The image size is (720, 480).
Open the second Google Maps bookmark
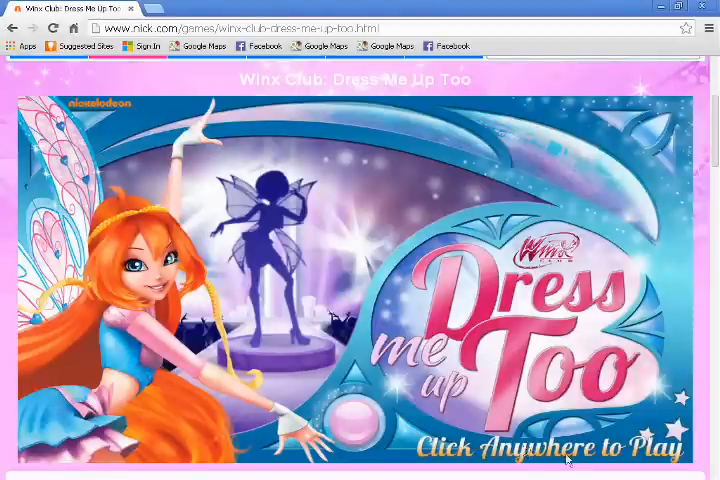pyautogui.click(x=320, y=46)
